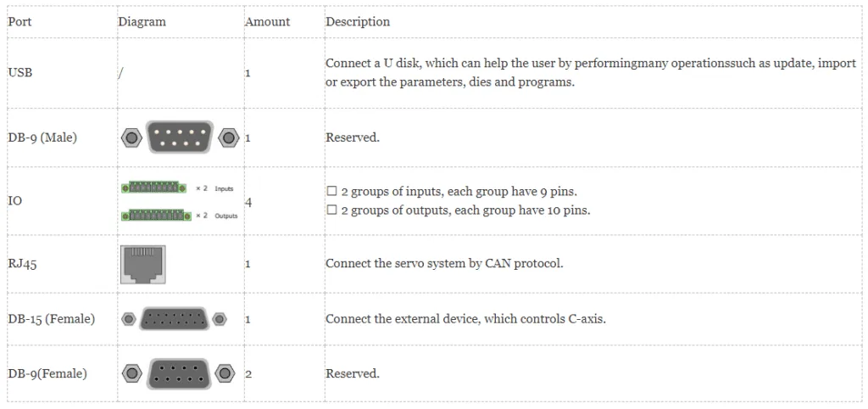The image size is (868, 409).
Task: Click the DB-15 female connector diagram
Action: [x=173, y=319]
